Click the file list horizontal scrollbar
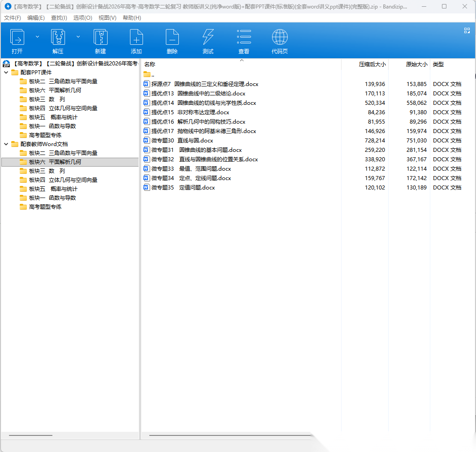This screenshot has width=476, height=452. click(x=229, y=435)
